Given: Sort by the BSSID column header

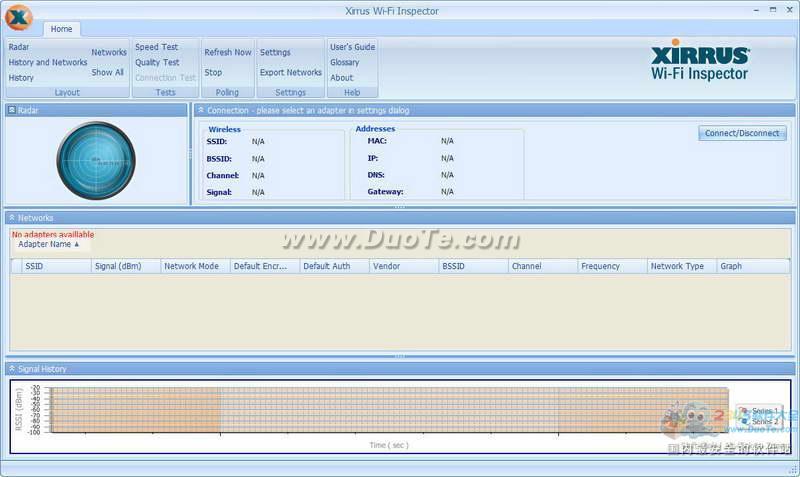Looking at the screenshot, I should [473, 266].
